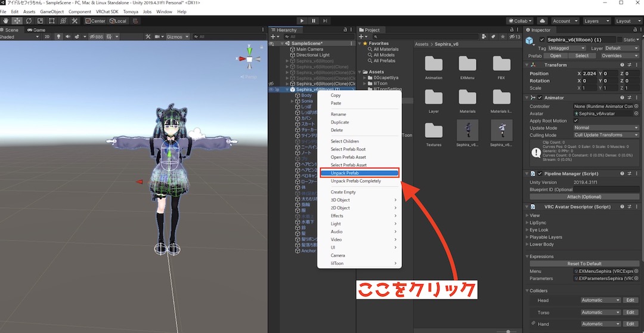Toggle hidden objects count 886 in Scene view
Viewport: 644px width, 333px height.
[x=96, y=36]
